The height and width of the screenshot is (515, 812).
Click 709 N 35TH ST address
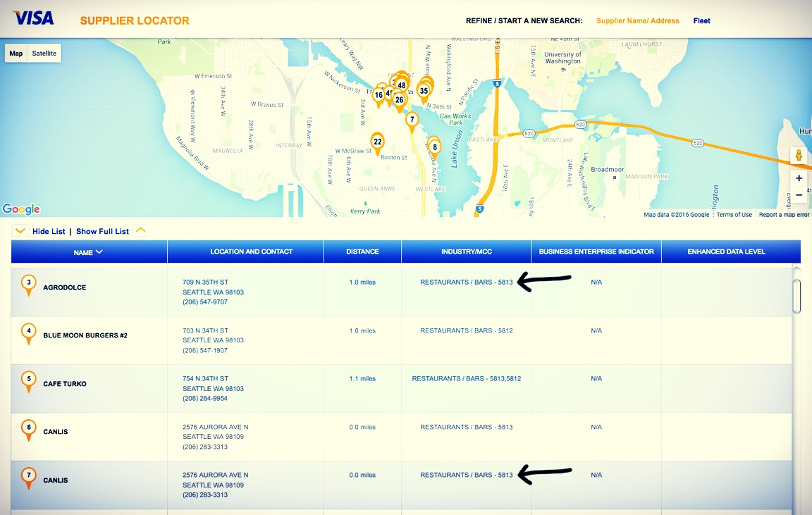(205, 282)
